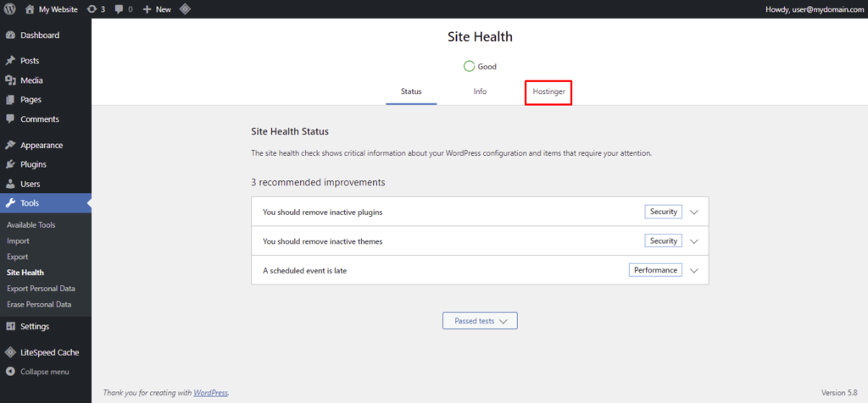868x403 pixels.
Task: Open Plugins in the sidebar
Action: click(33, 164)
